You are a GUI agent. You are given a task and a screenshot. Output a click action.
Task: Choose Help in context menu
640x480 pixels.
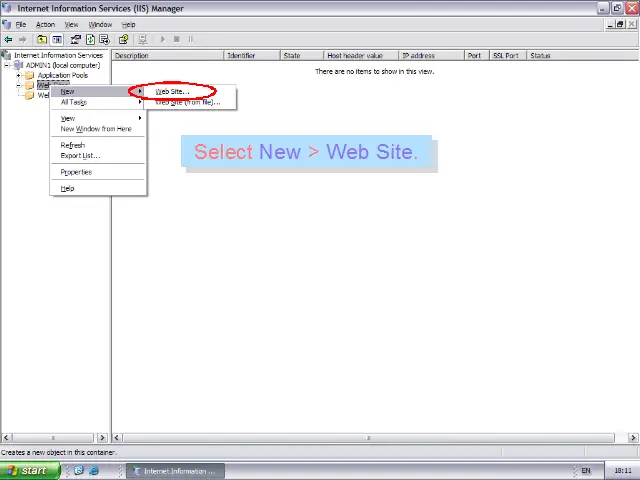pos(98,189)
